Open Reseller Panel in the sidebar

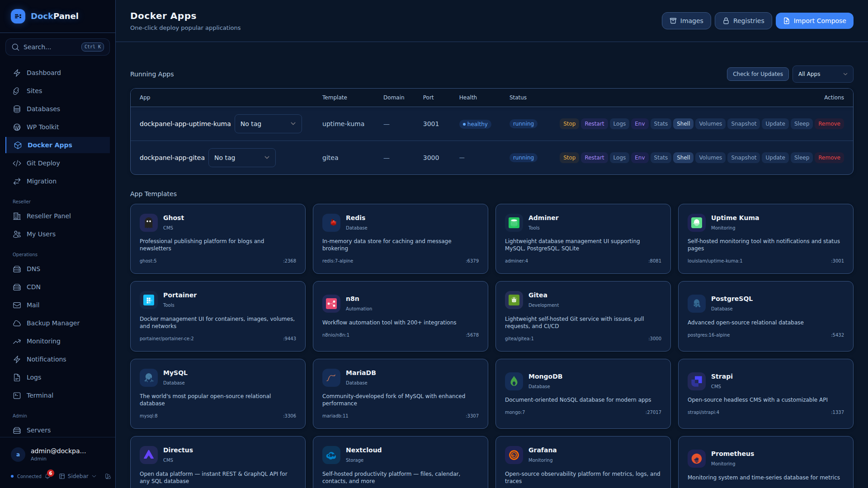(58, 216)
